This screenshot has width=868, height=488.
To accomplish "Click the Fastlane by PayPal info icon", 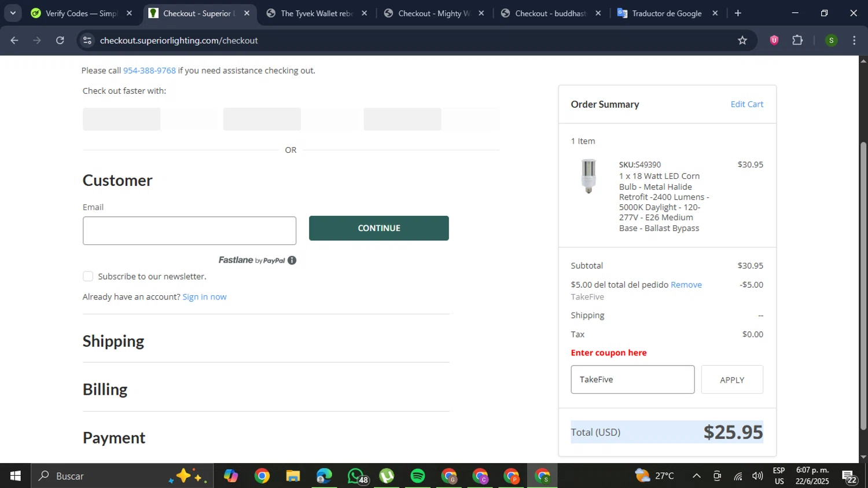I will point(292,260).
